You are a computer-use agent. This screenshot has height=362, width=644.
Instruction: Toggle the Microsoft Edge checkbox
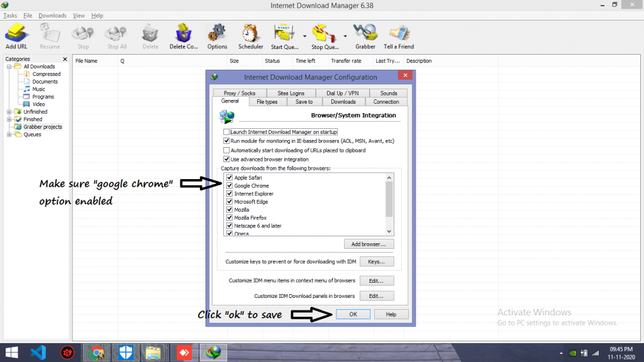point(230,202)
